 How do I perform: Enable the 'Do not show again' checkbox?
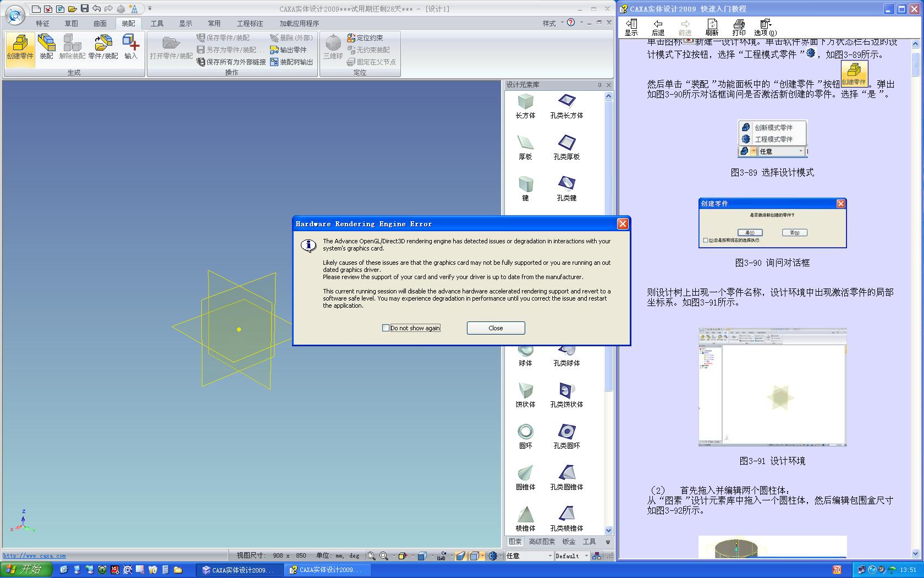pyautogui.click(x=386, y=328)
